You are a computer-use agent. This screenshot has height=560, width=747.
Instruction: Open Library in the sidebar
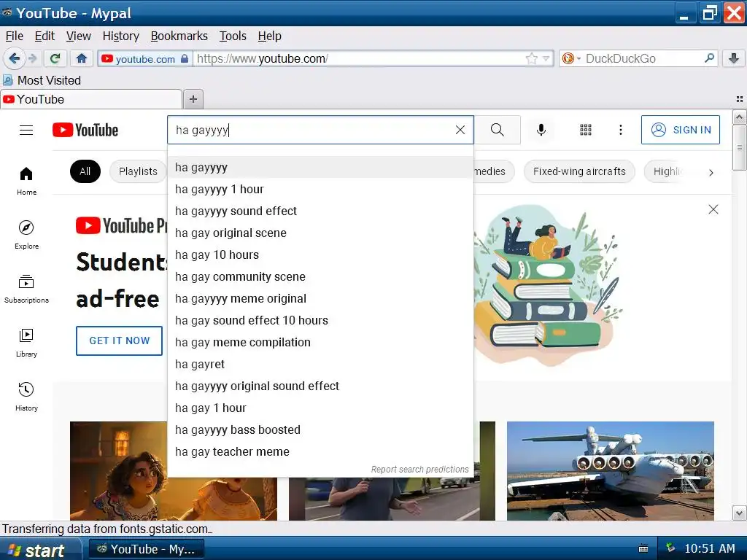[26, 343]
